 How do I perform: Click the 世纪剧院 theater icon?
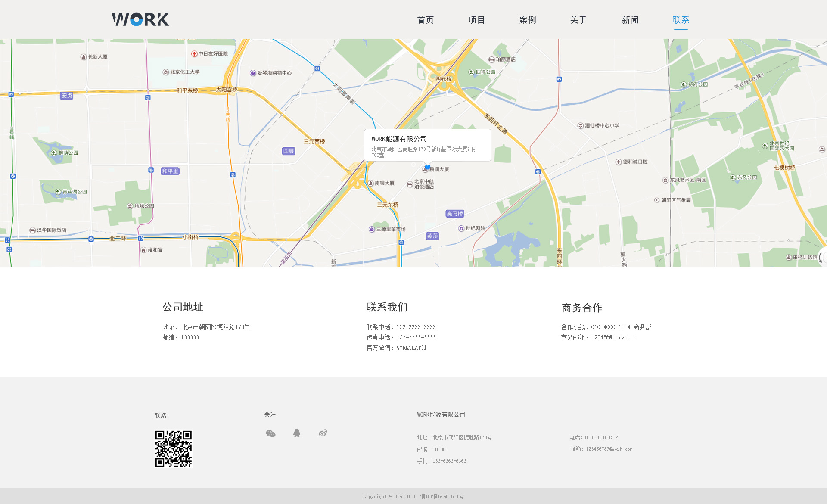pos(461,228)
